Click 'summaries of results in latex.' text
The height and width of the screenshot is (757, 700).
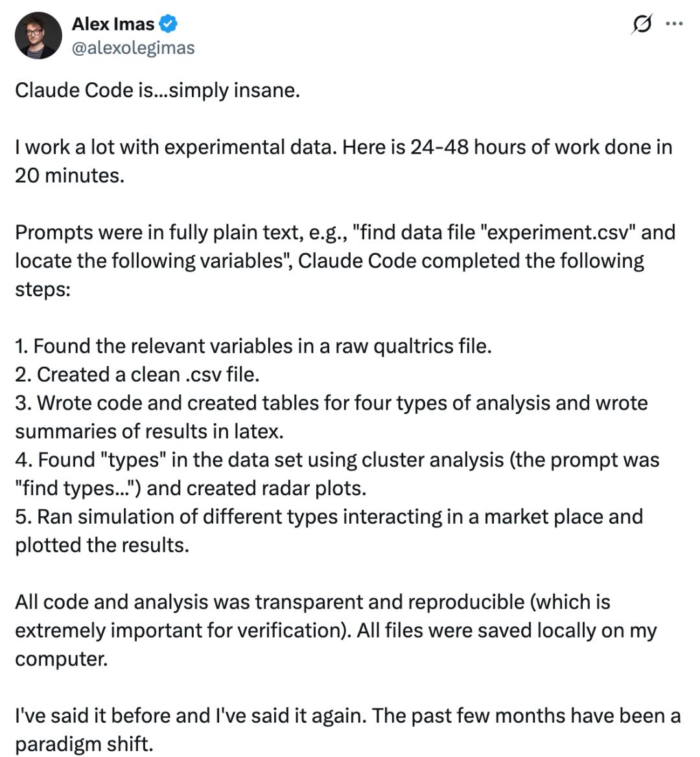[x=149, y=431]
